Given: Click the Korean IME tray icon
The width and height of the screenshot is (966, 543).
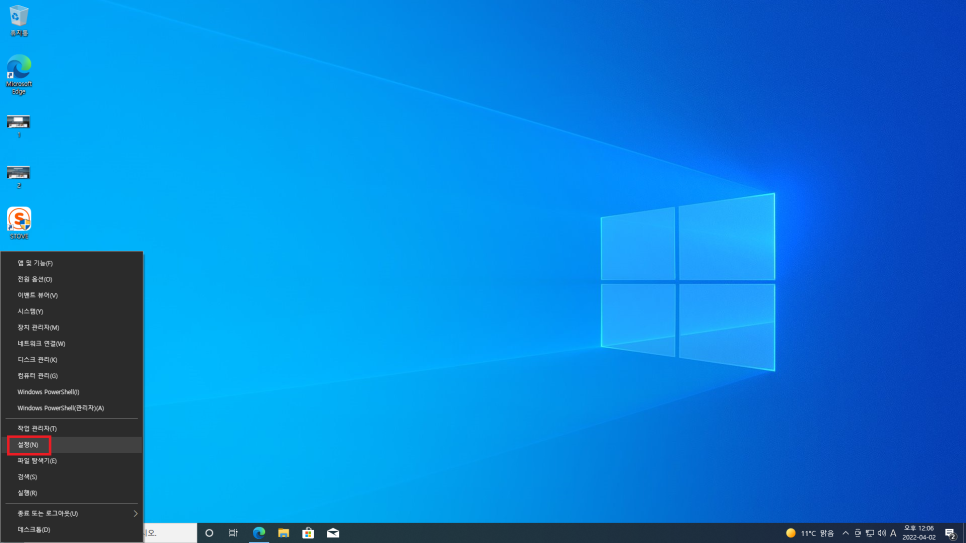Looking at the screenshot, I should 858,533.
